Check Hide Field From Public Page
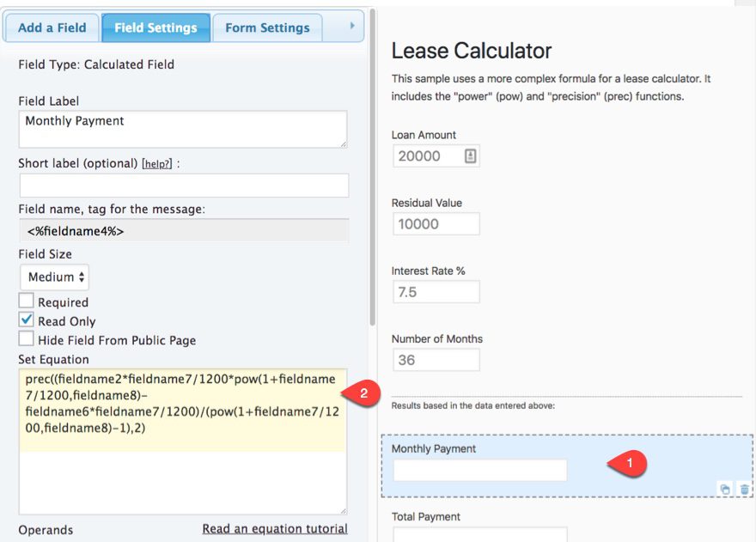This screenshot has height=542, width=756. point(26,338)
